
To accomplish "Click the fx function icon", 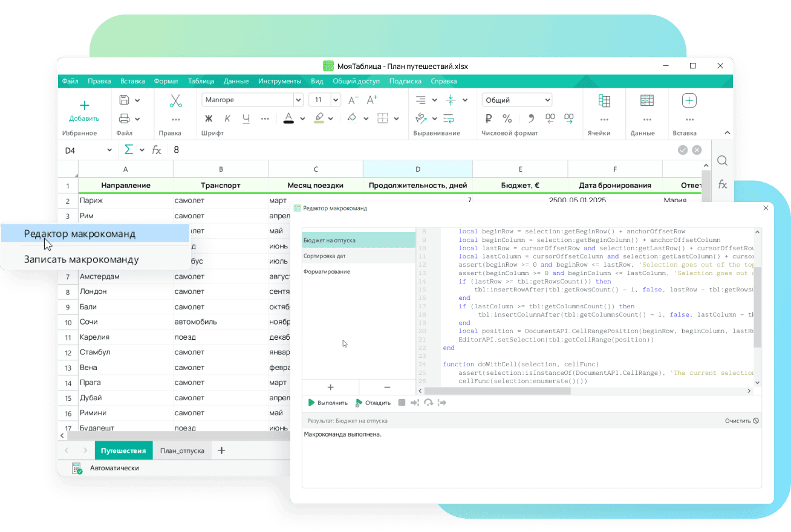I will 157,150.
